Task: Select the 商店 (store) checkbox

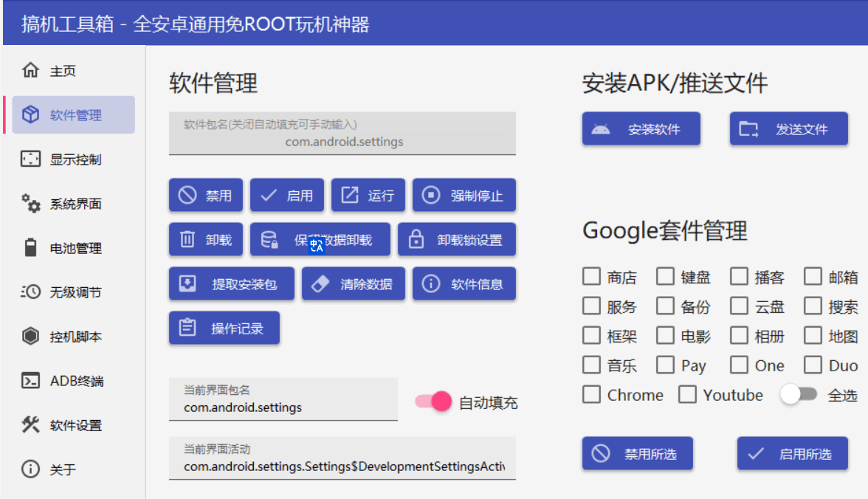Action: [591, 277]
